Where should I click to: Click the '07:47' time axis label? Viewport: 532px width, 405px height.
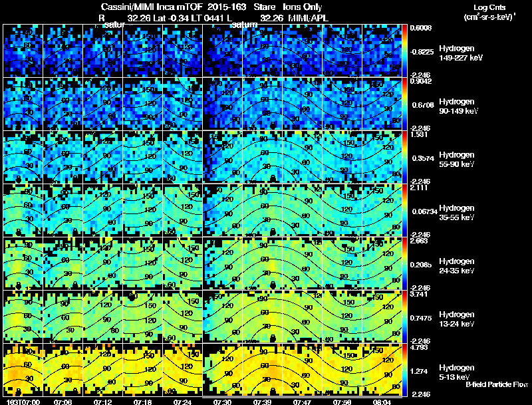[x=302, y=402]
